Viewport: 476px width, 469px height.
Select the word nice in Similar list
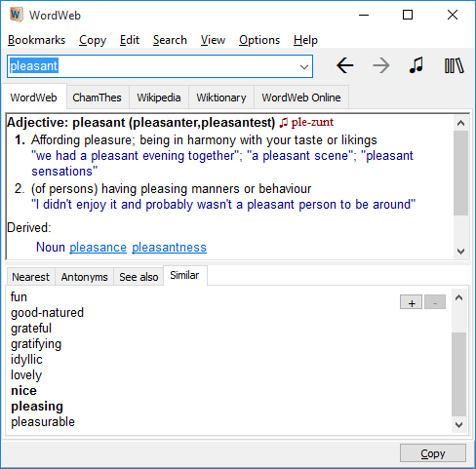point(23,391)
